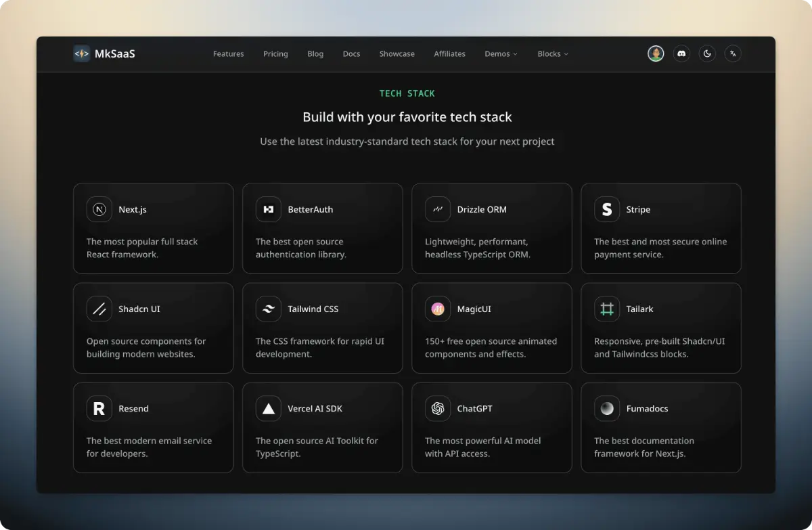Click the Tailwind CSS logo icon

pyautogui.click(x=269, y=309)
